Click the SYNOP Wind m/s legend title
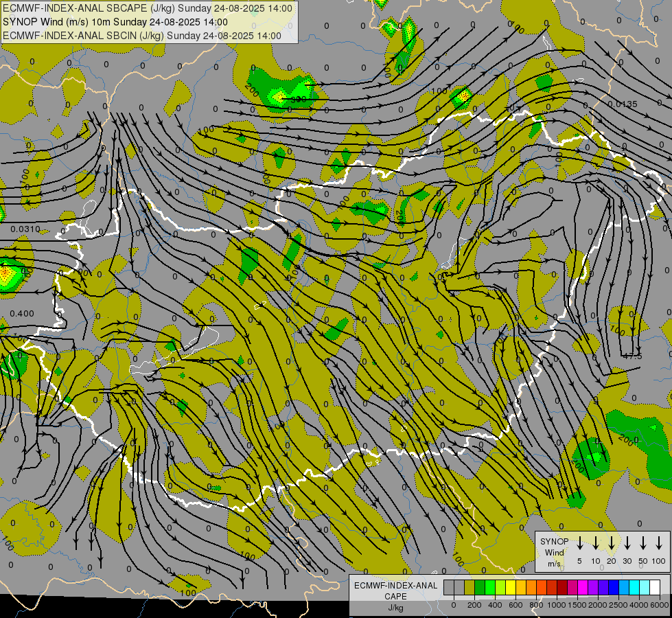672x618 pixels. click(x=554, y=553)
